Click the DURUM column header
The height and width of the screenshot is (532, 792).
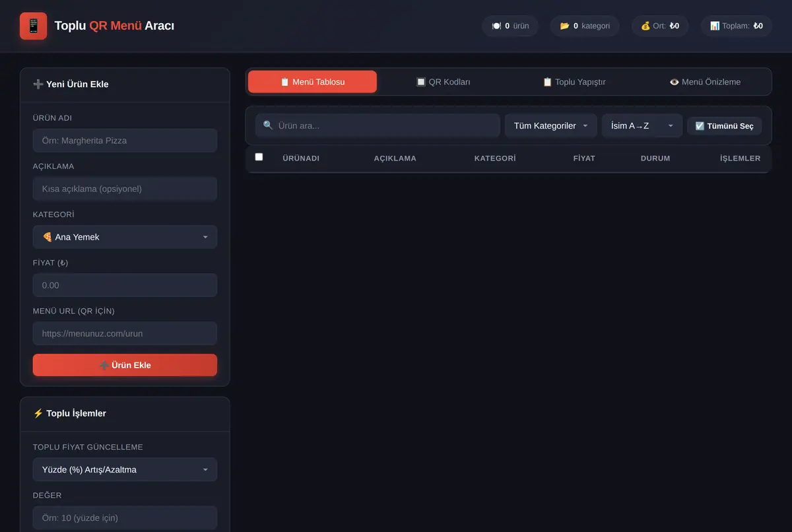[655, 158]
